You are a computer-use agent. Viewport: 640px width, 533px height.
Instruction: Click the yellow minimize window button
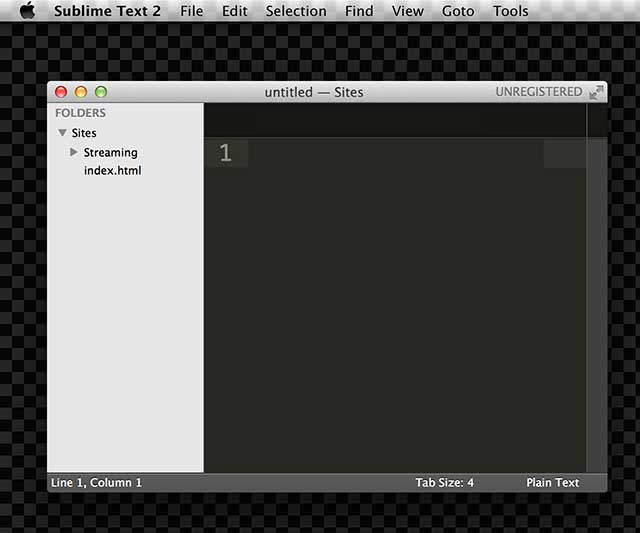click(x=81, y=92)
